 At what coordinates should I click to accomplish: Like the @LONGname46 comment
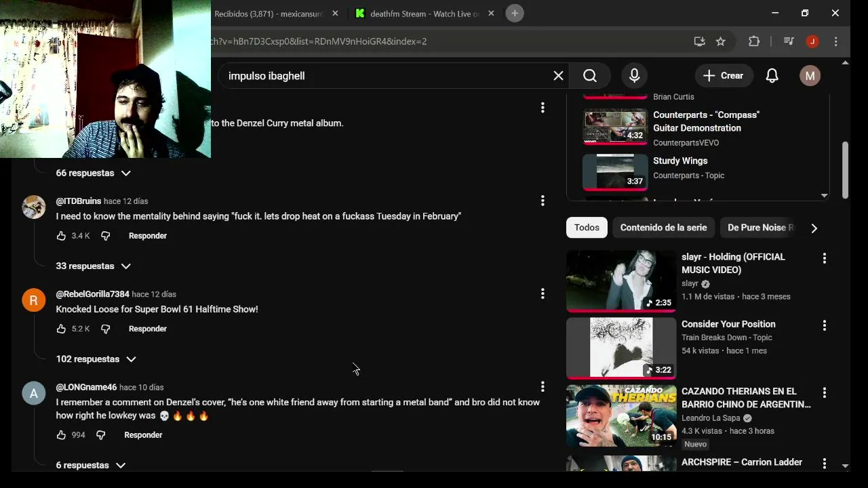click(61, 435)
